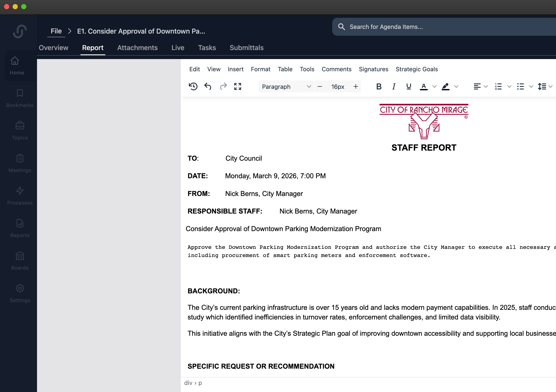Image resolution: width=556 pixels, height=392 pixels.
Task: Click the Search for Agenda Items field
Action: [436, 27]
